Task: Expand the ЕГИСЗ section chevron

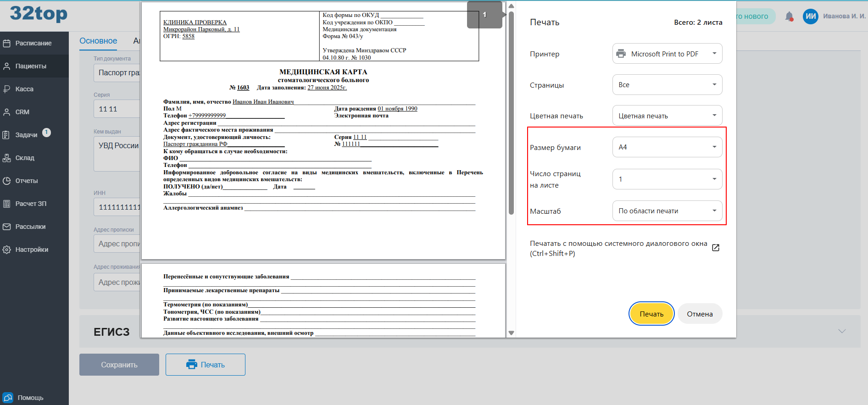Action: (x=842, y=331)
